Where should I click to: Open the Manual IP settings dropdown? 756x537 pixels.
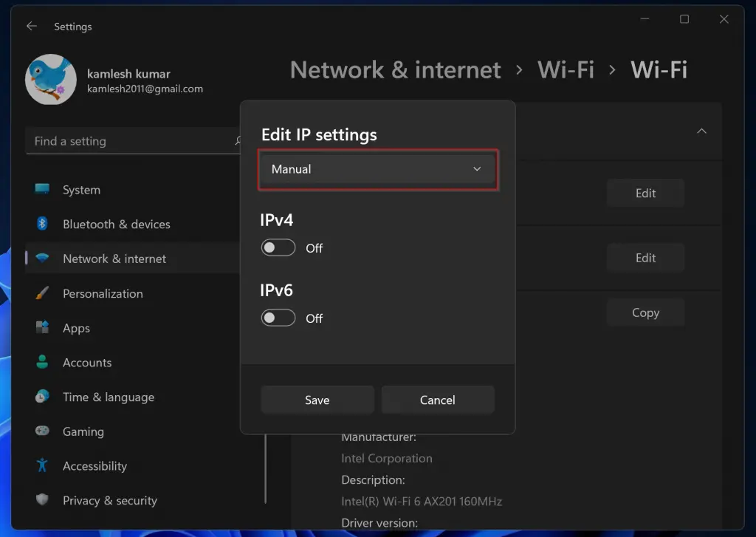[x=377, y=169]
